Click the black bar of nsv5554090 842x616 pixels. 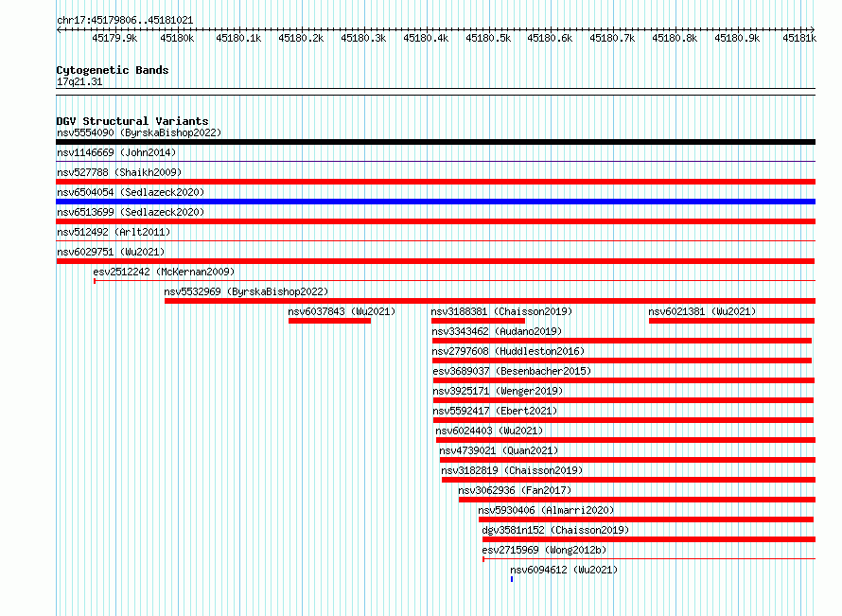pos(435,142)
